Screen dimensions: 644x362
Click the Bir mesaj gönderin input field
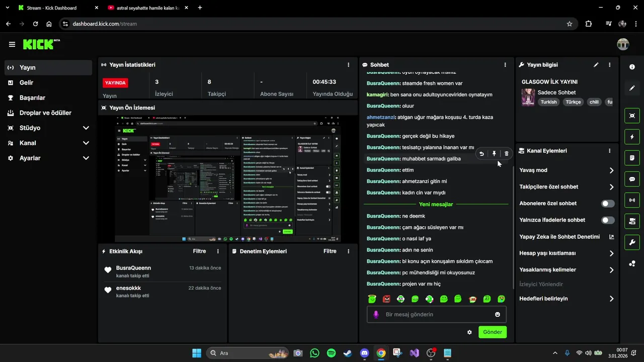point(437,314)
